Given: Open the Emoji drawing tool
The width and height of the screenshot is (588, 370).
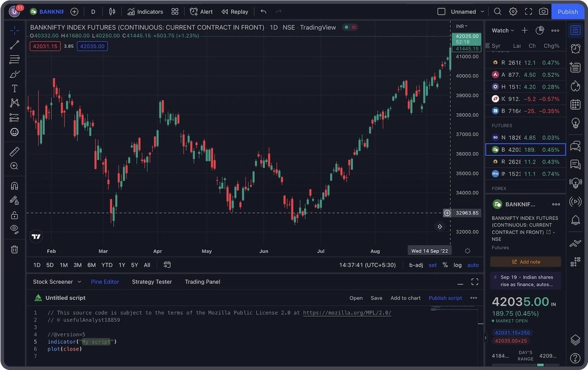Looking at the screenshot, I should click(x=14, y=132).
